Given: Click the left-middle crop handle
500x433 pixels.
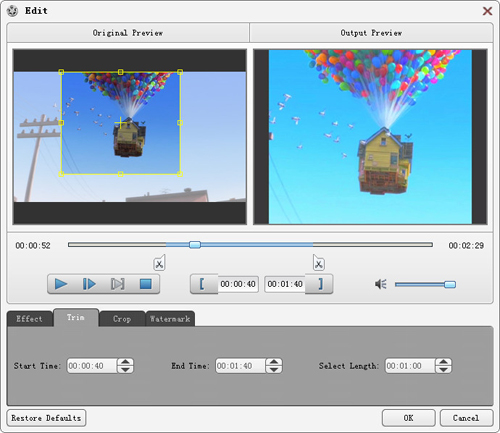Looking at the screenshot, I should [61, 123].
